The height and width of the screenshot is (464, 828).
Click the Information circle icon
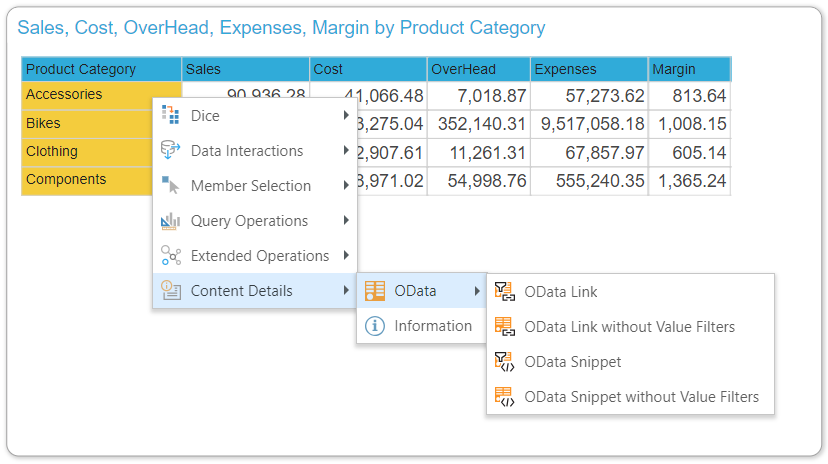click(x=375, y=326)
